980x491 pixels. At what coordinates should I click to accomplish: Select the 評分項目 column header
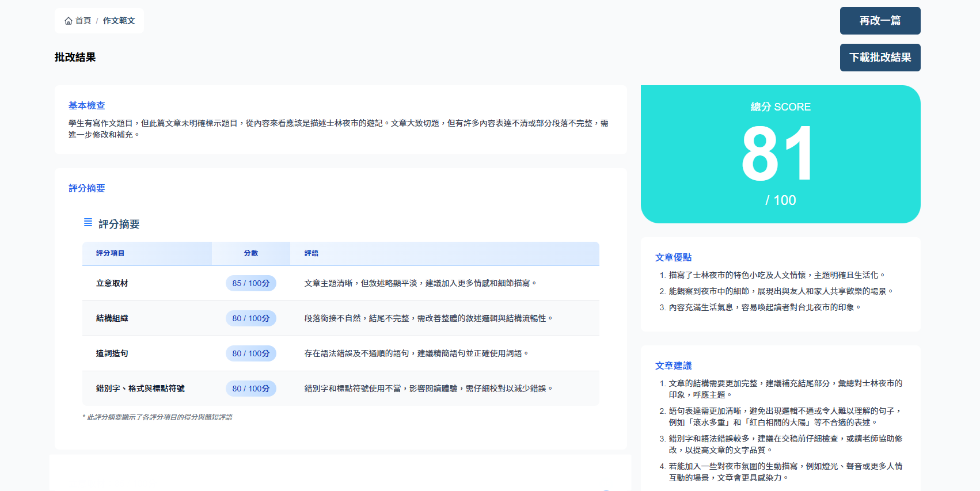pos(110,253)
